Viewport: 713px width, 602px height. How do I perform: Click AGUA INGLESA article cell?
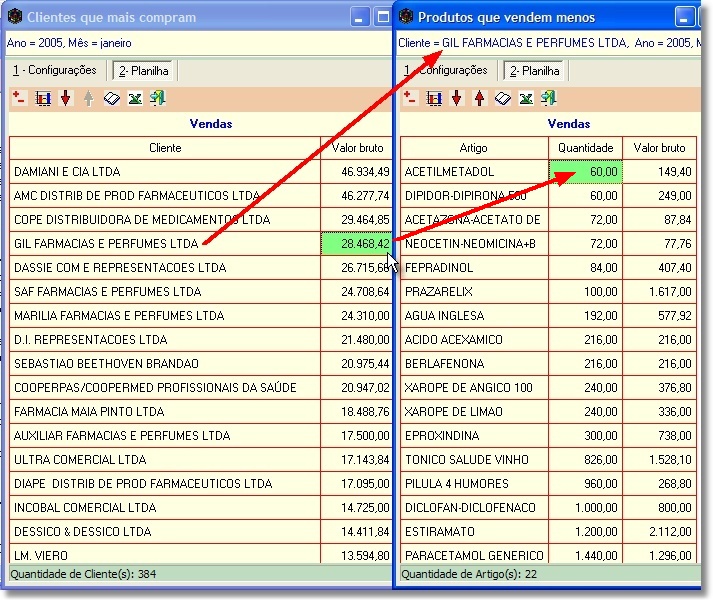[x=474, y=316]
